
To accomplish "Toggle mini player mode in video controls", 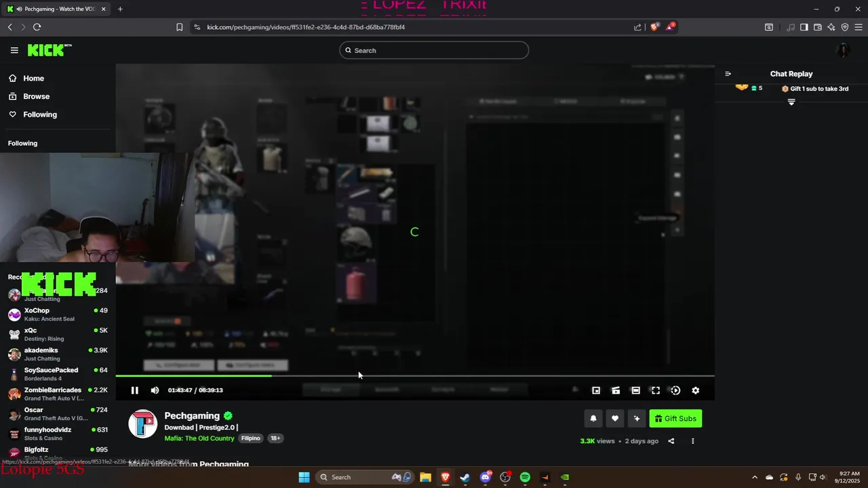I will pos(596,390).
